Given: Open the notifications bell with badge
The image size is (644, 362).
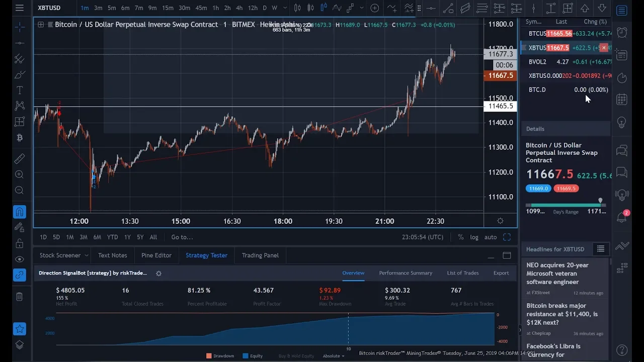Looking at the screenshot, I should [622, 217].
